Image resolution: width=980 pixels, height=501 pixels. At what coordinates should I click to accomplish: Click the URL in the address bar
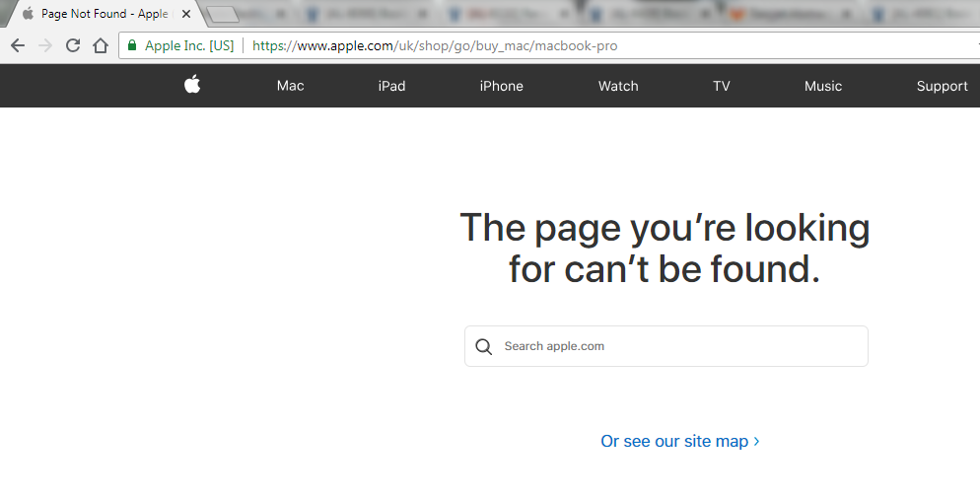point(435,45)
